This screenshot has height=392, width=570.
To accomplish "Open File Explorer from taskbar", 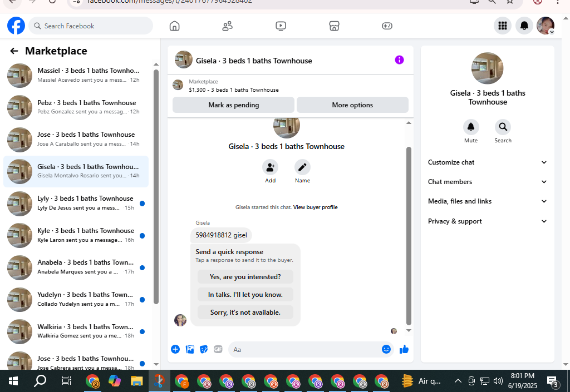I will [137, 381].
